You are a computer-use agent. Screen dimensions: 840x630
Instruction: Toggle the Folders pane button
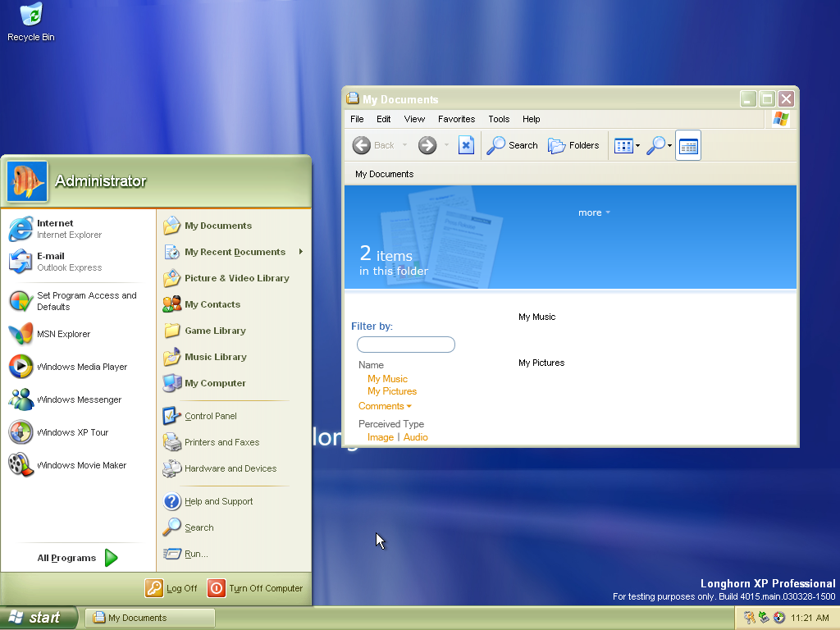point(573,145)
